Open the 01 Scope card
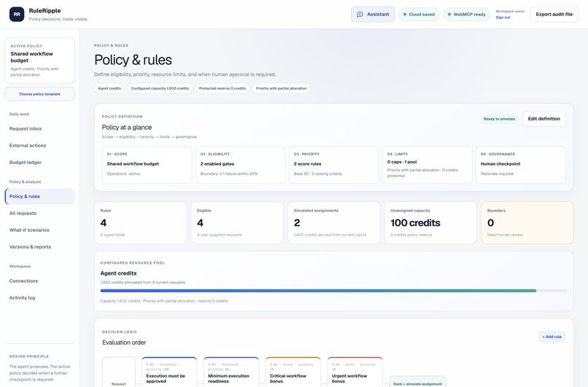Image resolution: width=588 pixels, height=387 pixels. (147, 165)
